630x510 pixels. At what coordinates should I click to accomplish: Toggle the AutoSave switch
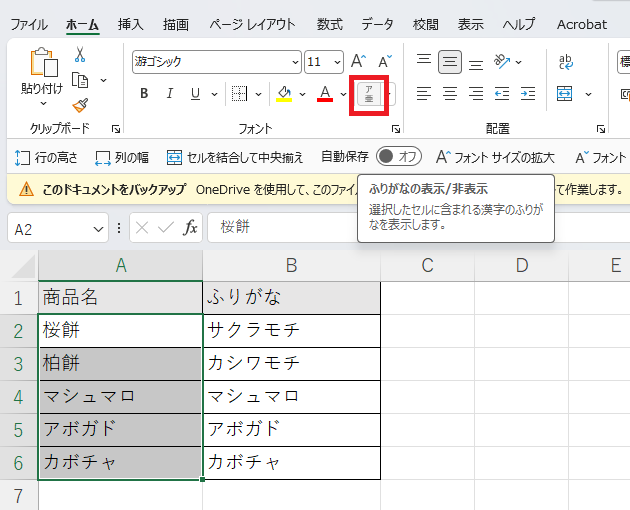(x=399, y=157)
